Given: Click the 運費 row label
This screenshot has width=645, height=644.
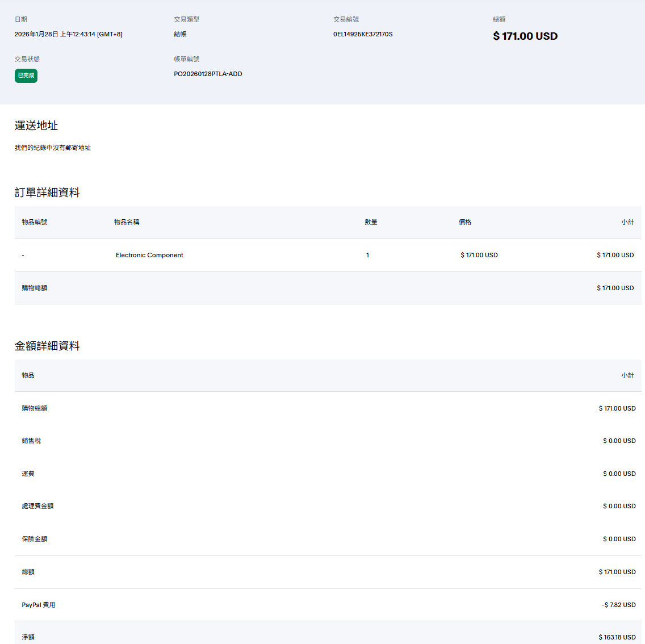Looking at the screenshot, I should point(28,474).
